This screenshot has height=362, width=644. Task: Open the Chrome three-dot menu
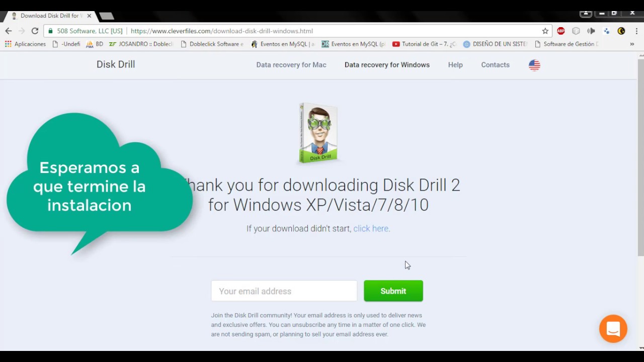[x=636, y=31]
